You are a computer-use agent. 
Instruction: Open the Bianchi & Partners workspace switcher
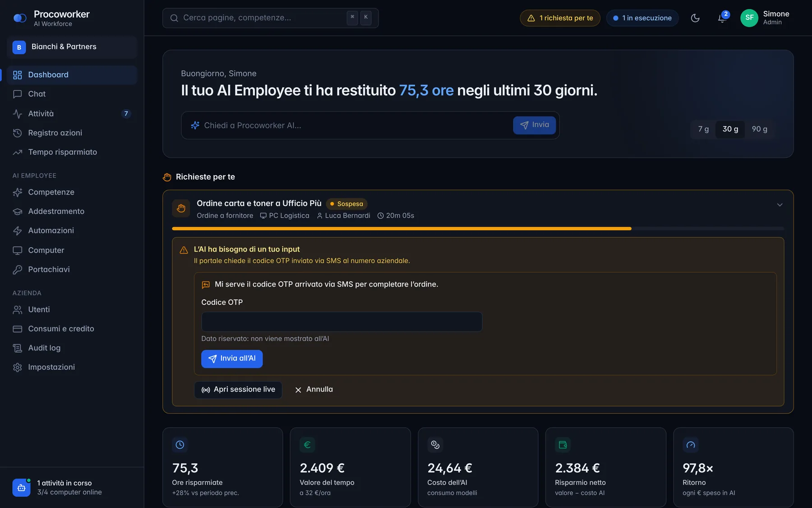pos(72,47)
